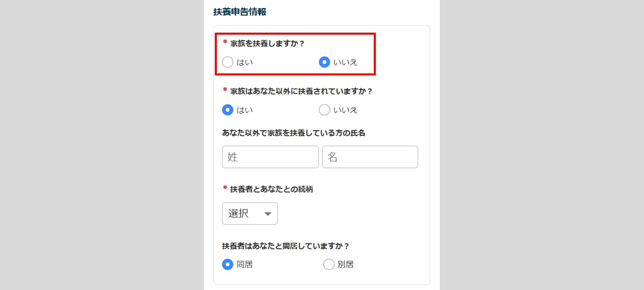This screenshot has height=290, width=644.
Task: Choose 'はい' for 家族はあなた以外に扶養されていますか
Action: [x=227, y=110]
